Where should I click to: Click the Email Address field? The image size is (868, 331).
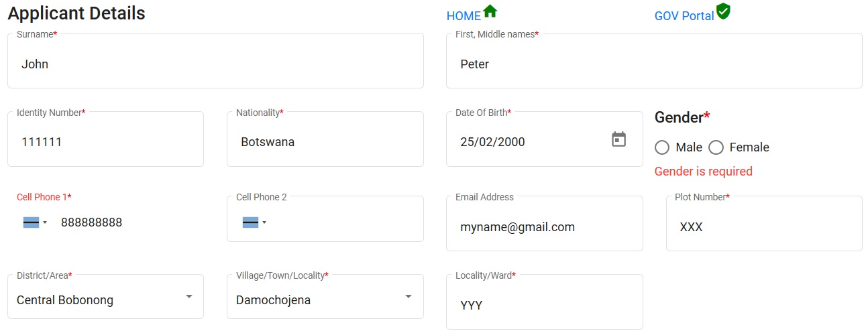(544, 227)
